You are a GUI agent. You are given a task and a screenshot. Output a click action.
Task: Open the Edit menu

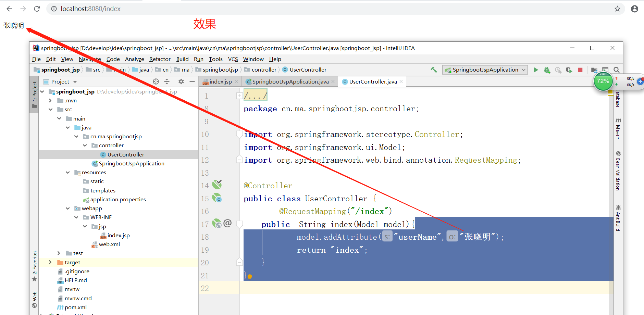click(x=51, y=59)
